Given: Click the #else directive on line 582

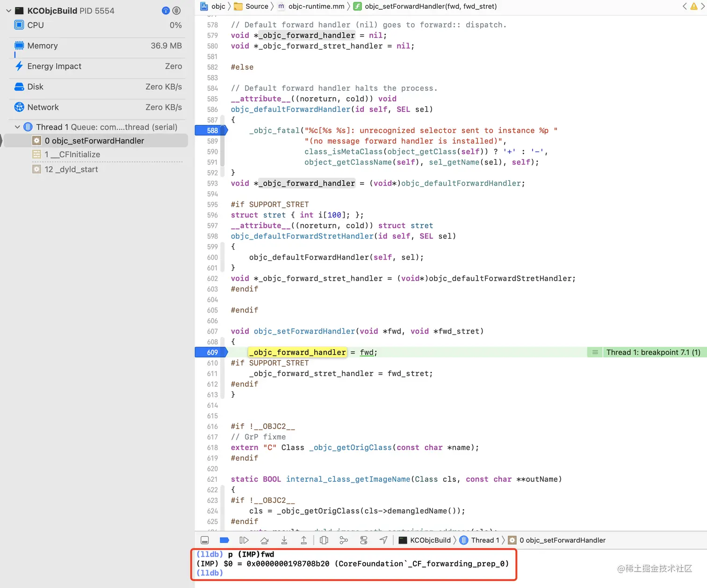Looking at the screenshot, I should click(x=242, y=67).
